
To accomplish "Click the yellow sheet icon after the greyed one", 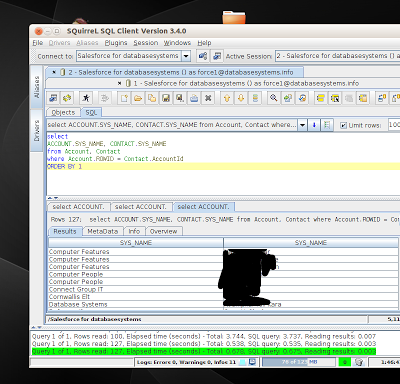I will (x=363, y=98).
